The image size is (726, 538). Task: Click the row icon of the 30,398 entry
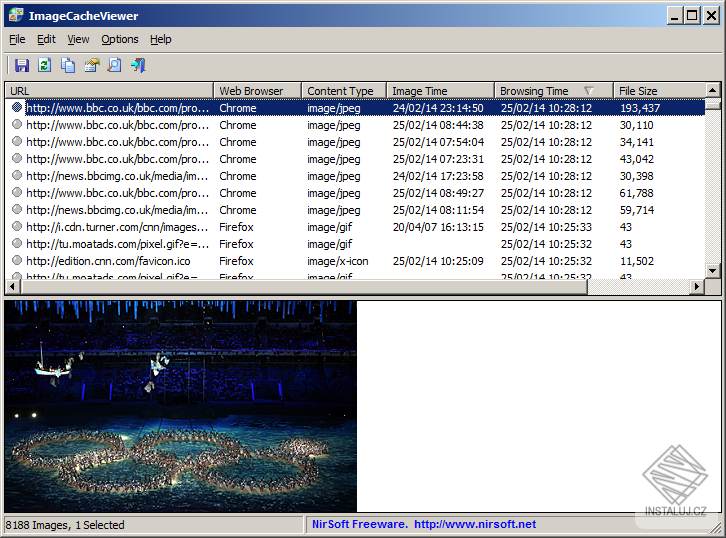(x=17, y=175)
